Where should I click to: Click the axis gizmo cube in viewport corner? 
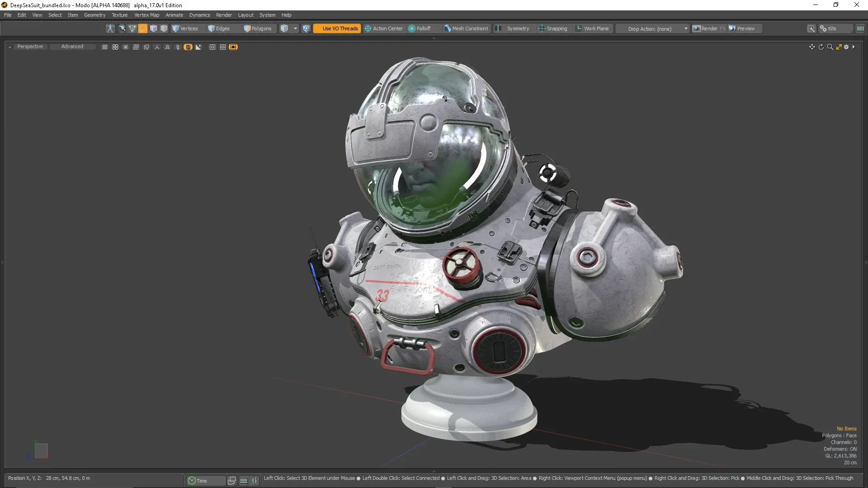click(41, 450)
